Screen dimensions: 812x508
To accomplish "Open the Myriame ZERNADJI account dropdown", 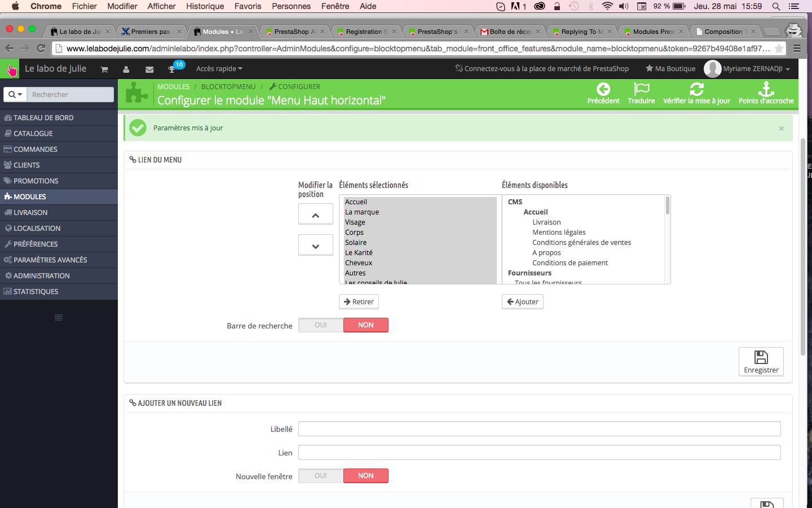I will (x=747, y=69).
